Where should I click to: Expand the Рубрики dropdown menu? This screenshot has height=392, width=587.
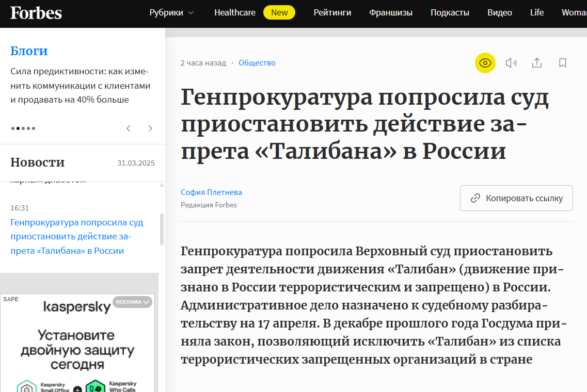[x=171, y=13]
